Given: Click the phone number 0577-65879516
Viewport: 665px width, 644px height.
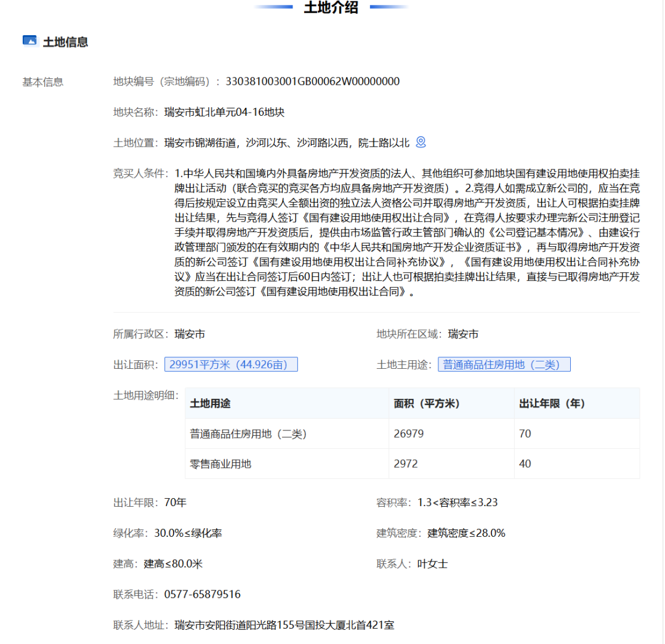Looking at the screenshot, I should tap(203, 594).
